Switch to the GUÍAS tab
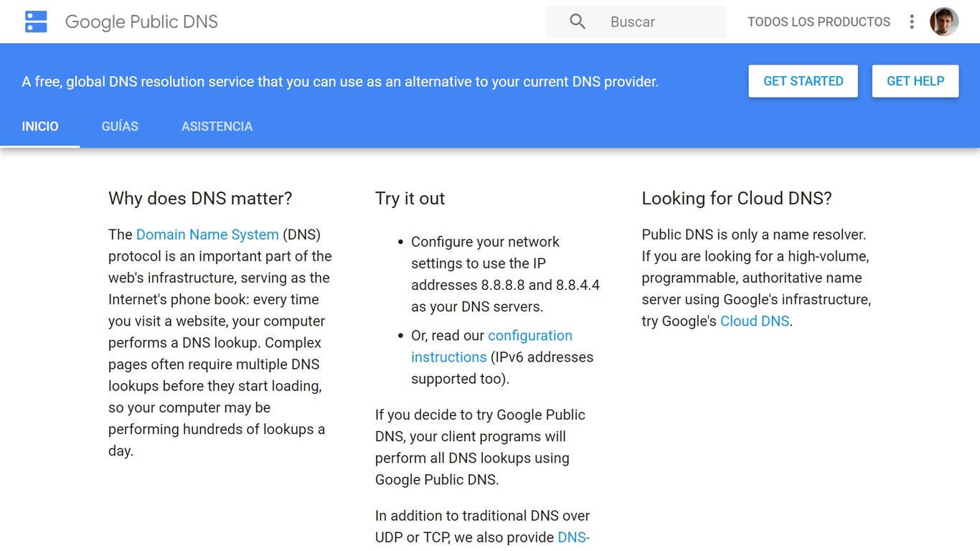Image resolution: width=980 pixels, height=551 pixels. 120,126
